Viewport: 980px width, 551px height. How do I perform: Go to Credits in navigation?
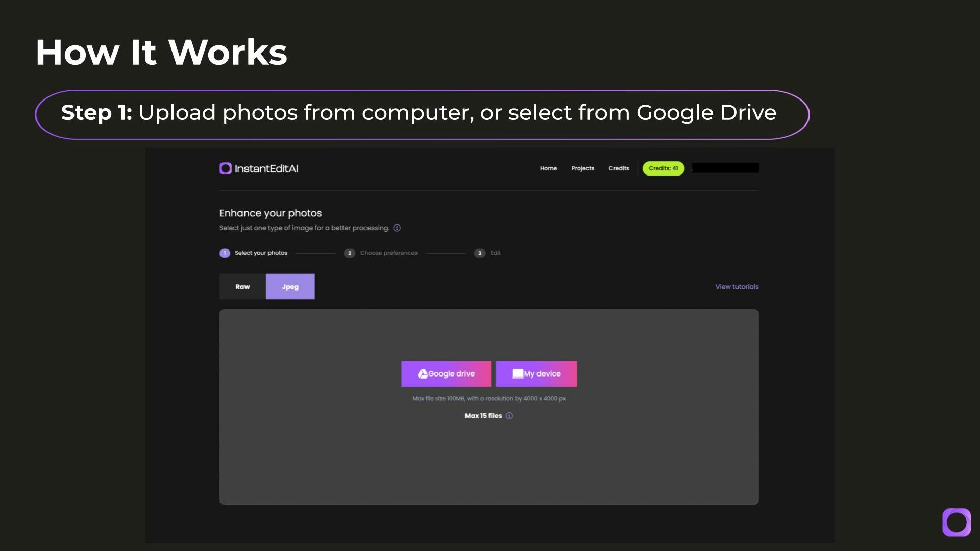[x=619, y=168]
